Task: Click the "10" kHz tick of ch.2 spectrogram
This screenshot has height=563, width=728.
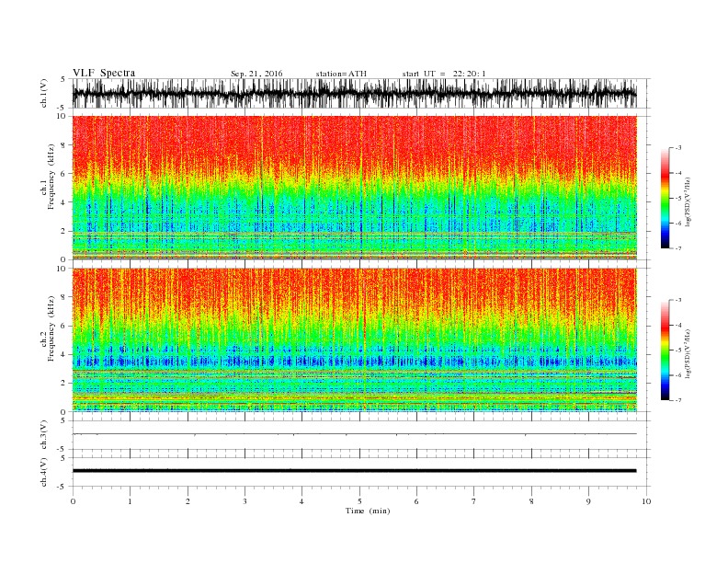Action: [x=63, y=269]
